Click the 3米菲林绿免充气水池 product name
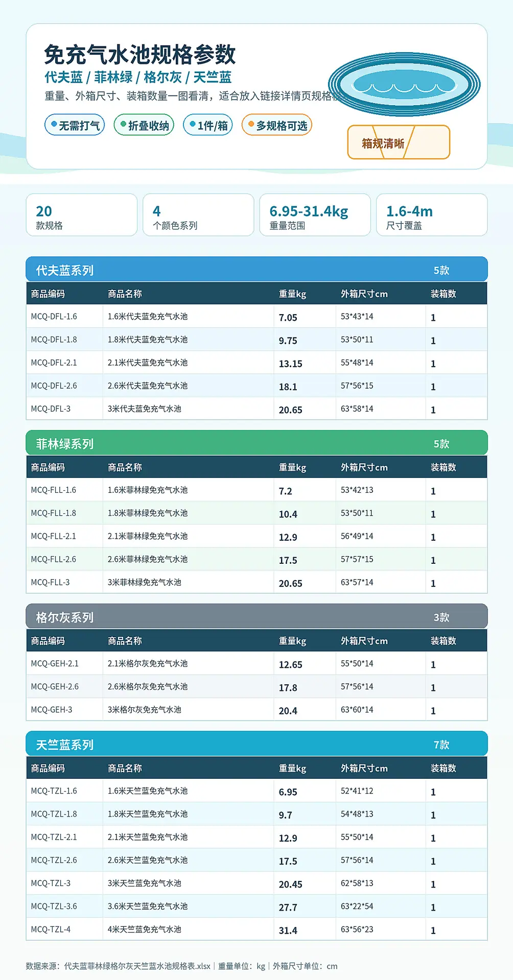The height and width of the screenshot is (980, 513). [145, 582]
